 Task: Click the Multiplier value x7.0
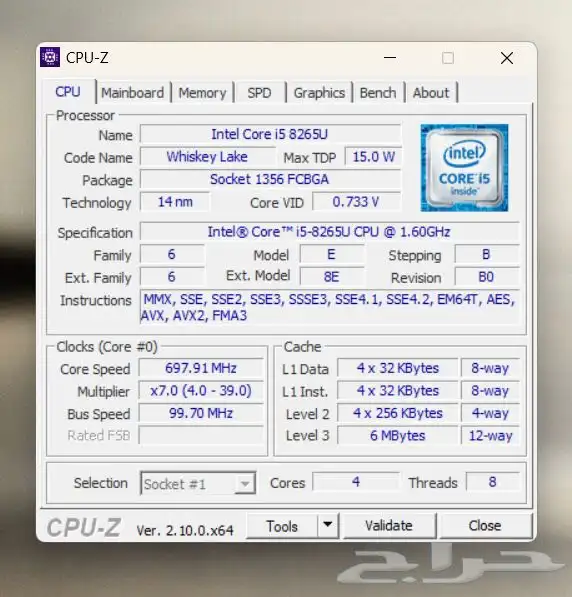click(x=201, y=391)
